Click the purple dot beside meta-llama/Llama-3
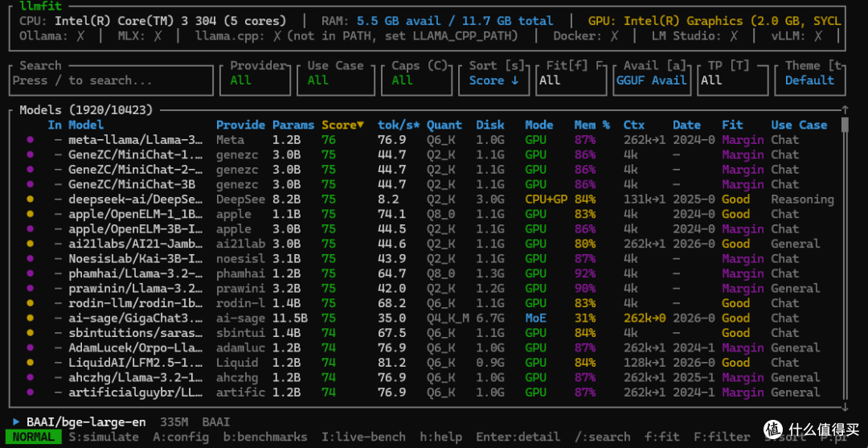 tap(31, 140)
